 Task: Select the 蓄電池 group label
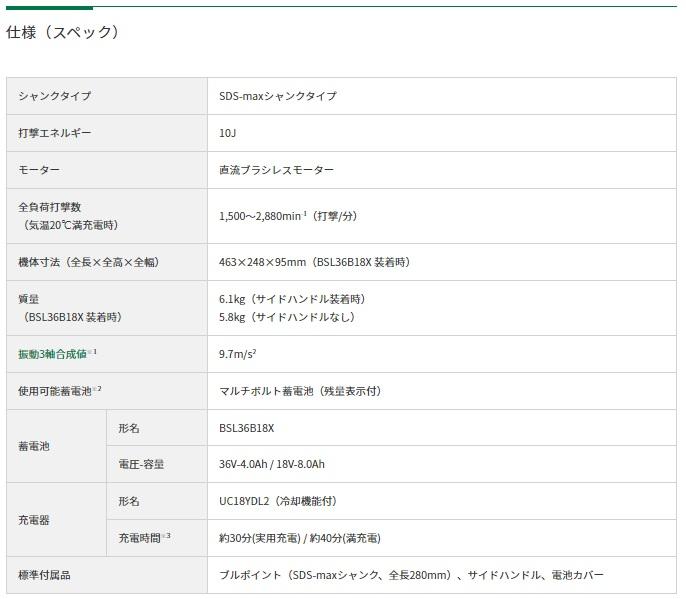(34, 446)
